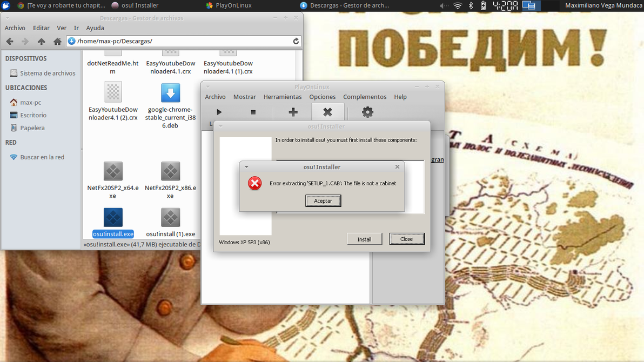Image resolution: width=644 pixels, height=362 pixels.
Task: Go back with the file manager back arrow
Action: (10, 41)
